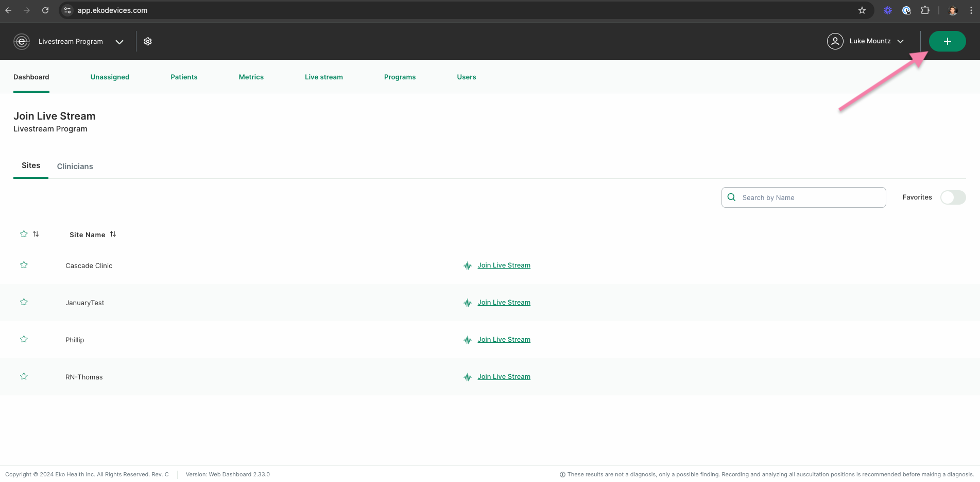This screenshot has width=980, height=482.
Task: Click the search magnifier icon
Action: [x=731, y=197]
